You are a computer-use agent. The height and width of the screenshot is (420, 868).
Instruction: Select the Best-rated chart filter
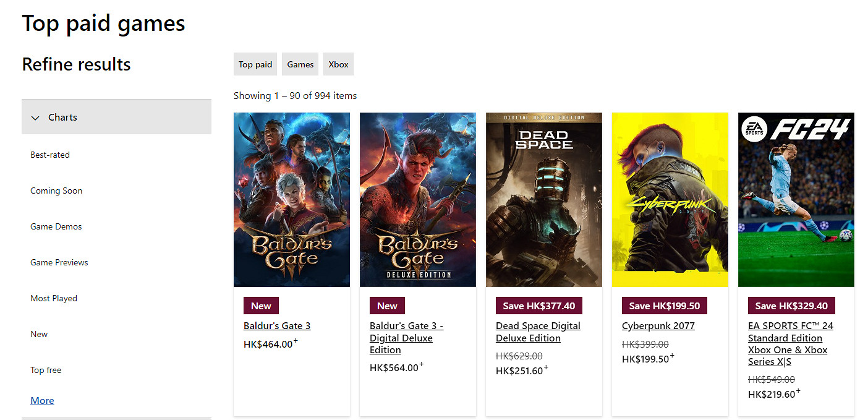(x=49, y=155)
